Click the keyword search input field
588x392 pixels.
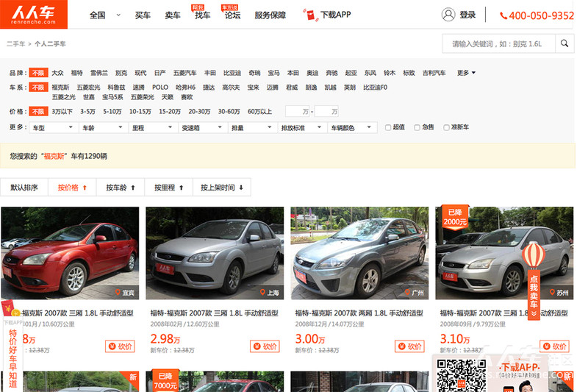pyautogui.click(x=499, y=43)
